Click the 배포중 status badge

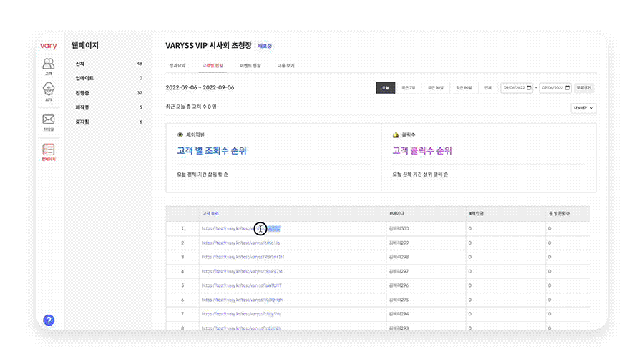(x=265, y=46)
